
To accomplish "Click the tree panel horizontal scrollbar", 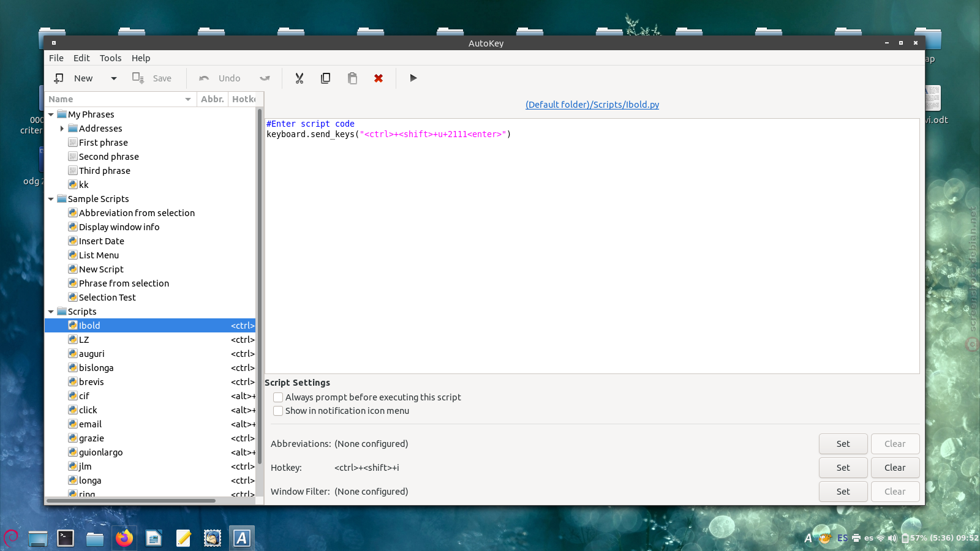I will (131, 501).
